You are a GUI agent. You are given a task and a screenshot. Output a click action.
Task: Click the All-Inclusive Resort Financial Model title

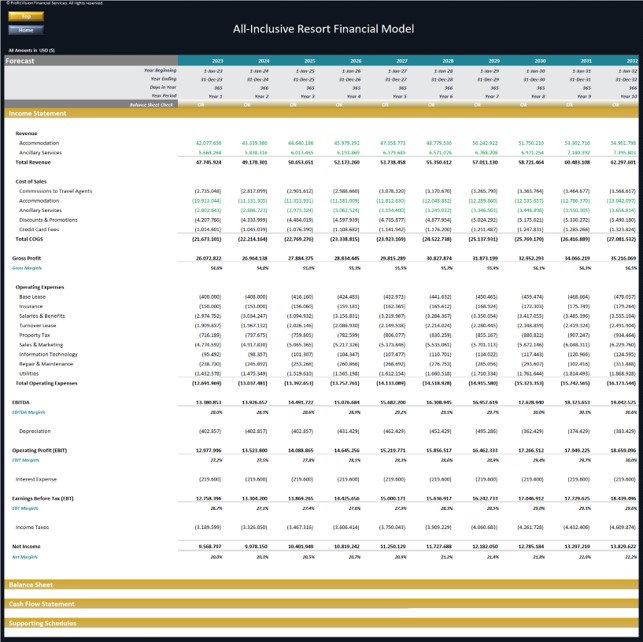(x=324, y=29)
